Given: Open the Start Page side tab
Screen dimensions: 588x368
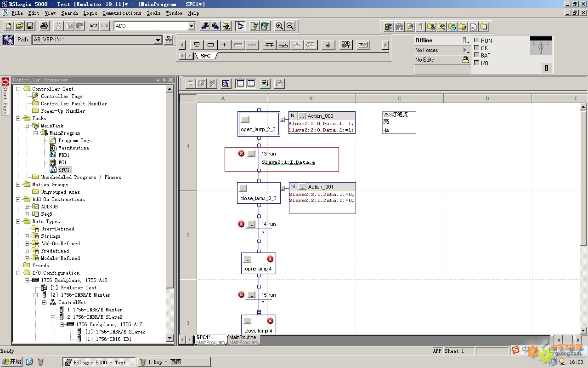Looking at the screenshot, I should (6, 97).
